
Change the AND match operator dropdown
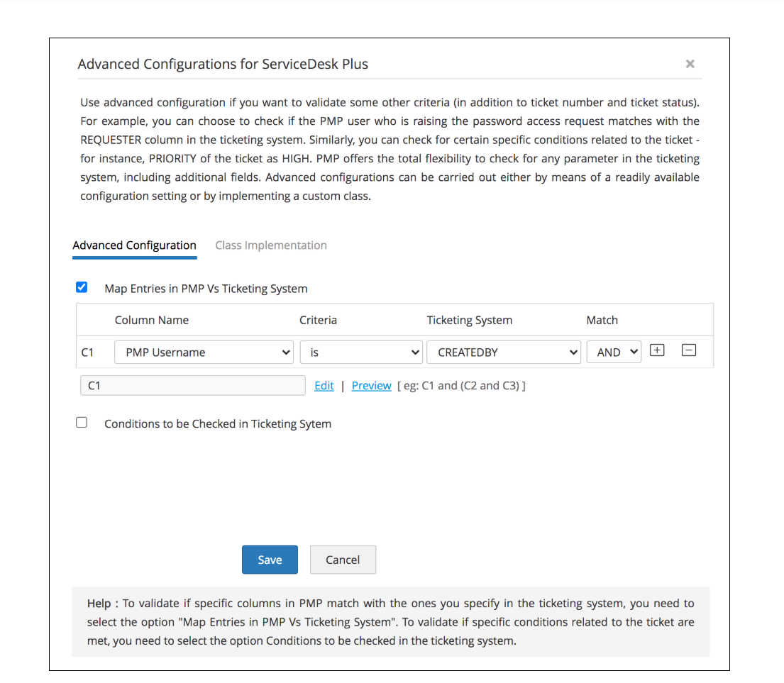click(614, 352)
